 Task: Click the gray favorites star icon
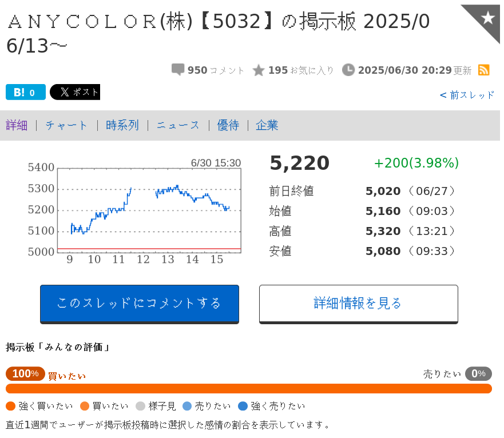259,70
